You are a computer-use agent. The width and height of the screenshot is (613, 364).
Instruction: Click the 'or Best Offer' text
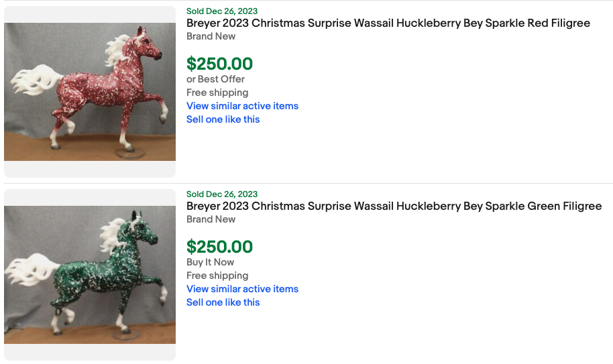point(215,79)
